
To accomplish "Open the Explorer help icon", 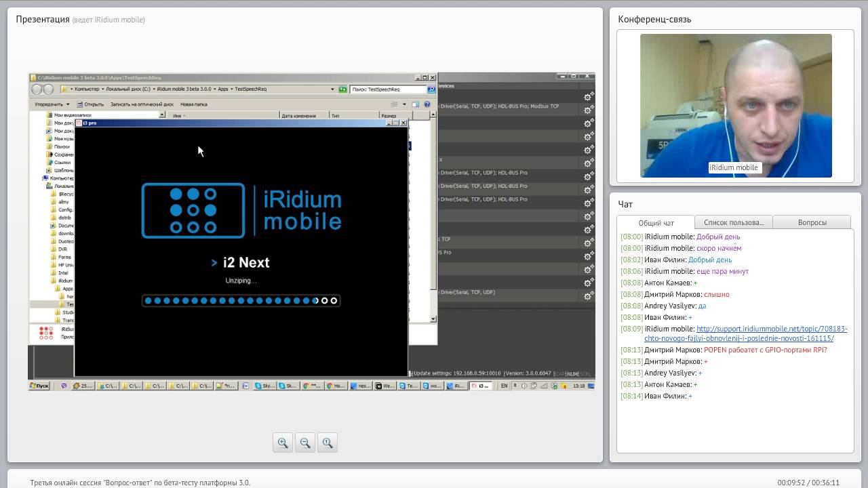I will [x=427, y=104].
